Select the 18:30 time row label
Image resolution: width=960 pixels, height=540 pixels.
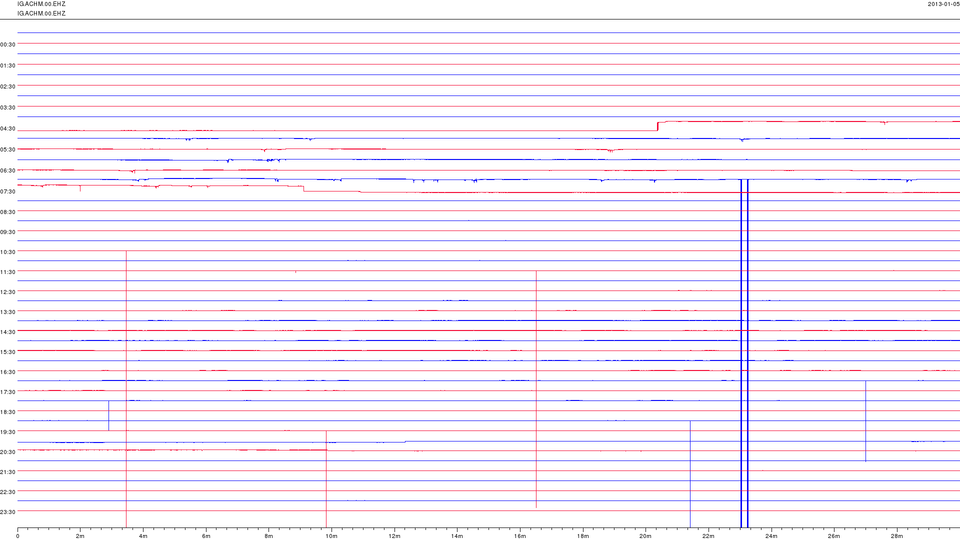(x=8, y=412)
